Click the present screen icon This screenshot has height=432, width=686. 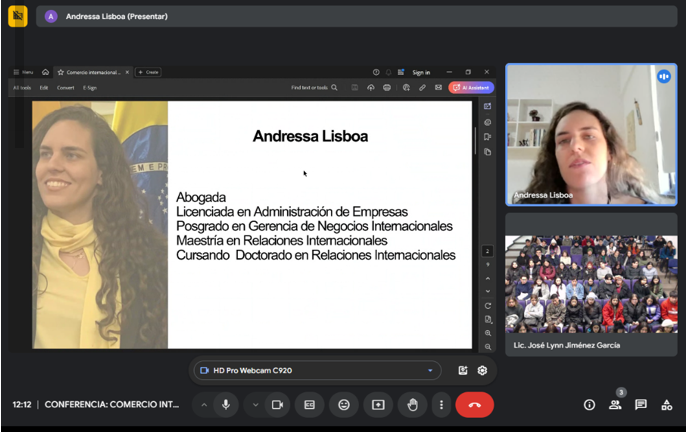tap(378, 405)
